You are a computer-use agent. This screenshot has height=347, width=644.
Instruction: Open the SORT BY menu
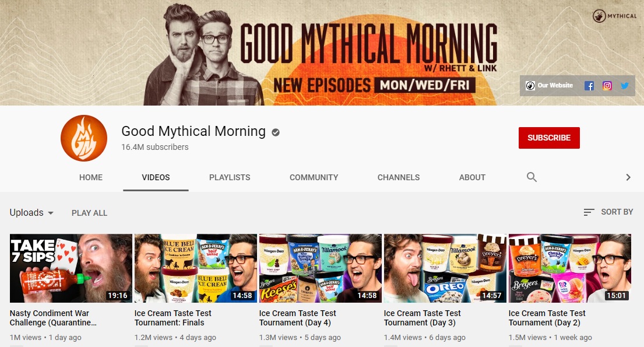pos(608,212)
